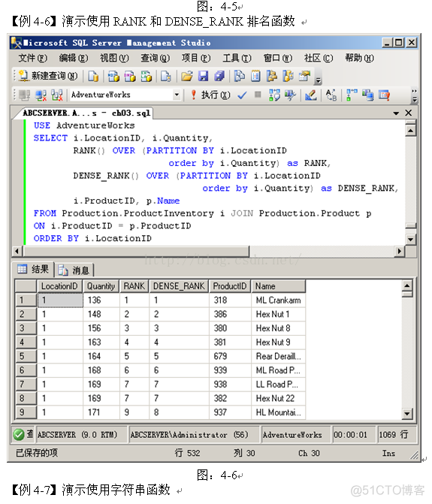The height and width of the screenshot is (504, 432).
Task: Click the Quantity column header
Action: point(101,286)
